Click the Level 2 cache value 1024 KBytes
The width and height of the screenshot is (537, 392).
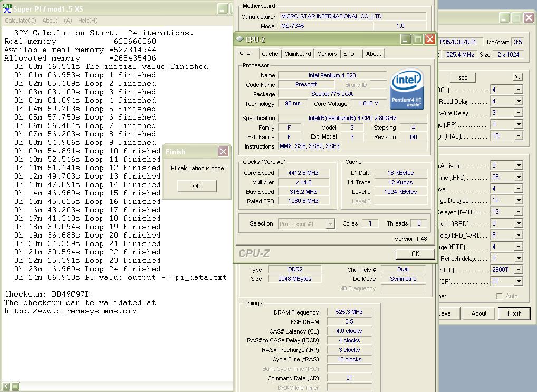click(x=400, y=192)
